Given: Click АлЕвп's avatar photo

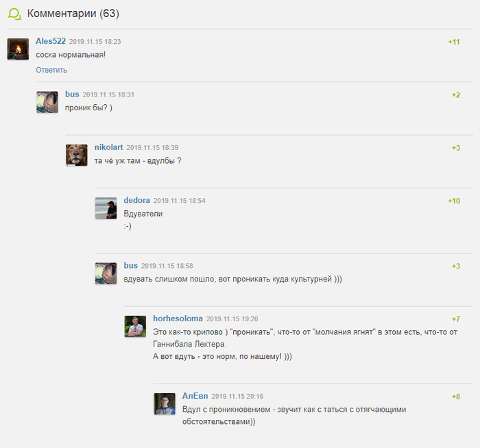Looking at the screenshot, I should [x=165, y=403].
